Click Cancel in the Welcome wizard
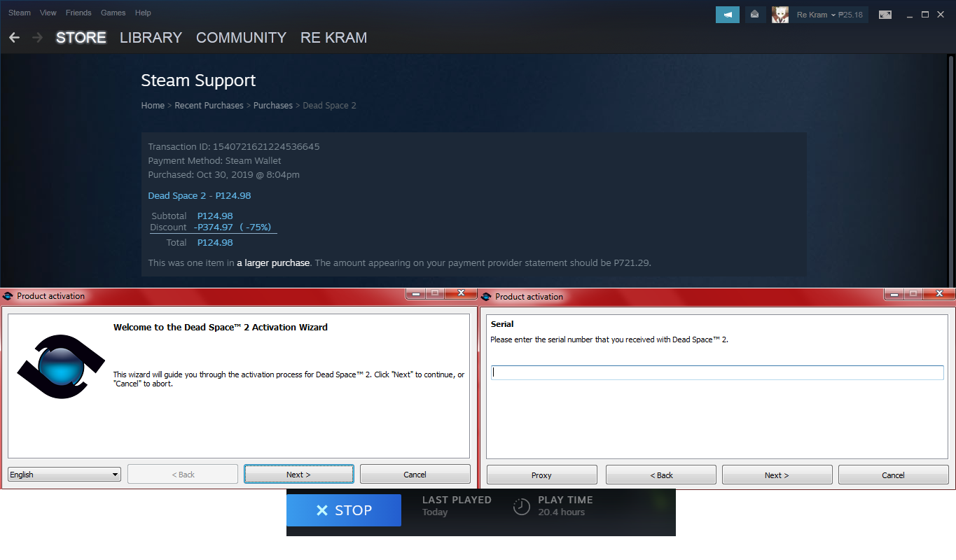956x560 pixels. coord(415,475)
